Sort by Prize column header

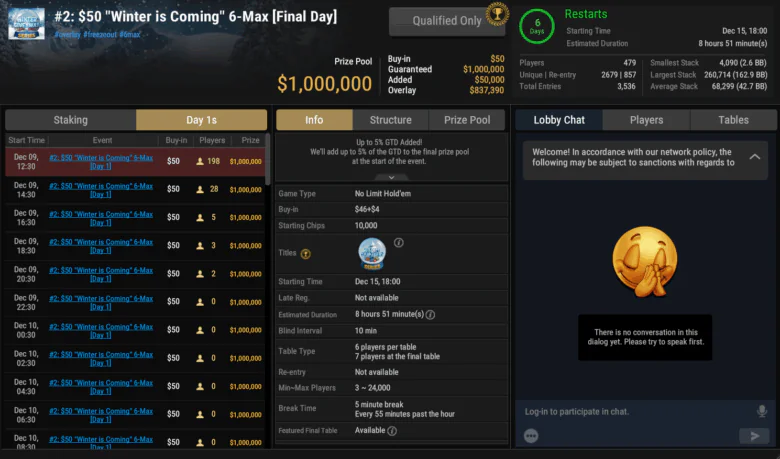tap(250, 140)
